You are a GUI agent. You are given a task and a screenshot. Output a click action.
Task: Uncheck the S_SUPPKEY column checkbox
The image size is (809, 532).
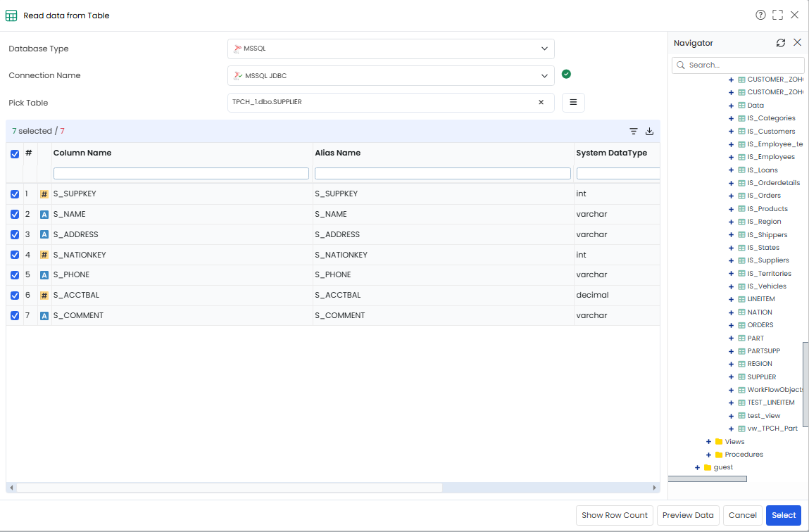(x=15, y=194)
